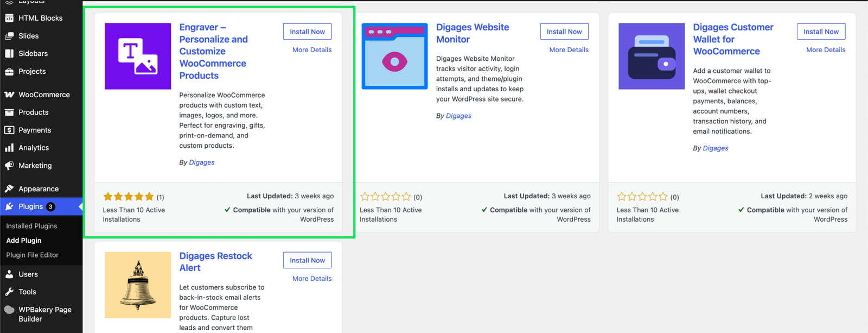Install Digages Website Monitor now
Screen dimensions: 868x333
[x=564, y=32]
